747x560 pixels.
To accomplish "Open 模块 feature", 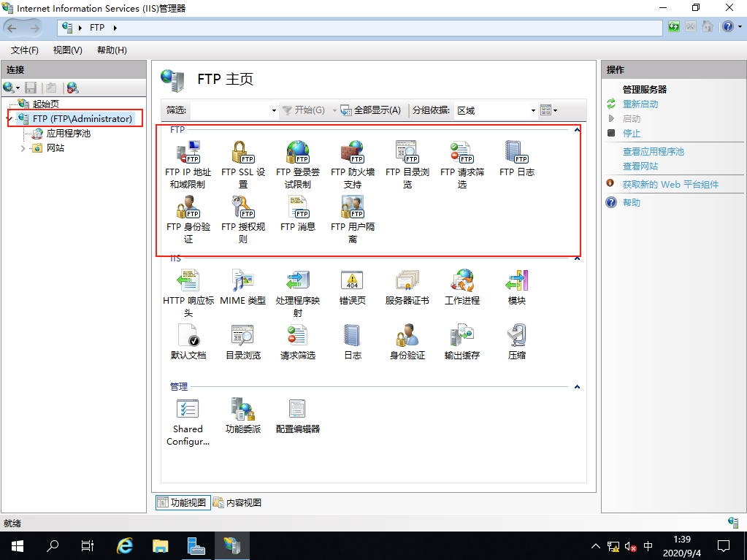I will (x=517, y=287).
